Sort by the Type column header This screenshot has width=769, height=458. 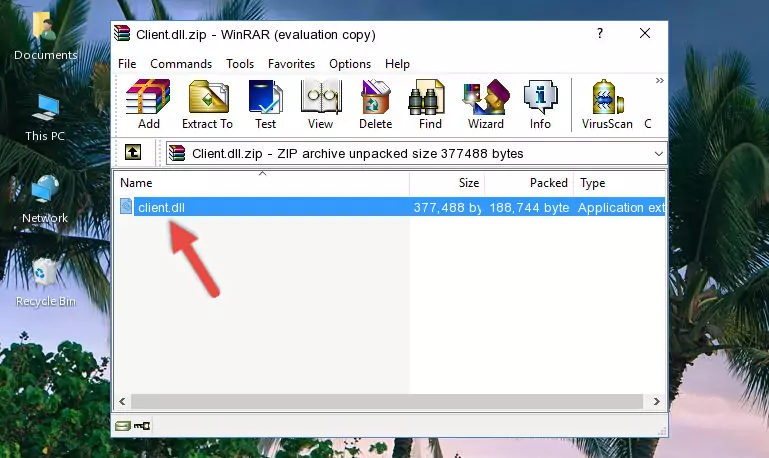[x=619, y=183]
